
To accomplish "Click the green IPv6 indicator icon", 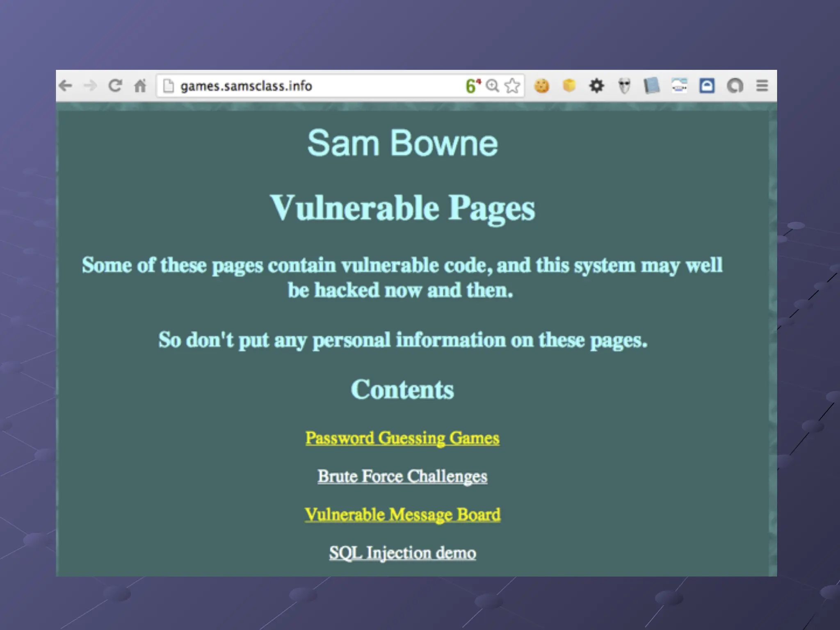I will tap(472, 86).
